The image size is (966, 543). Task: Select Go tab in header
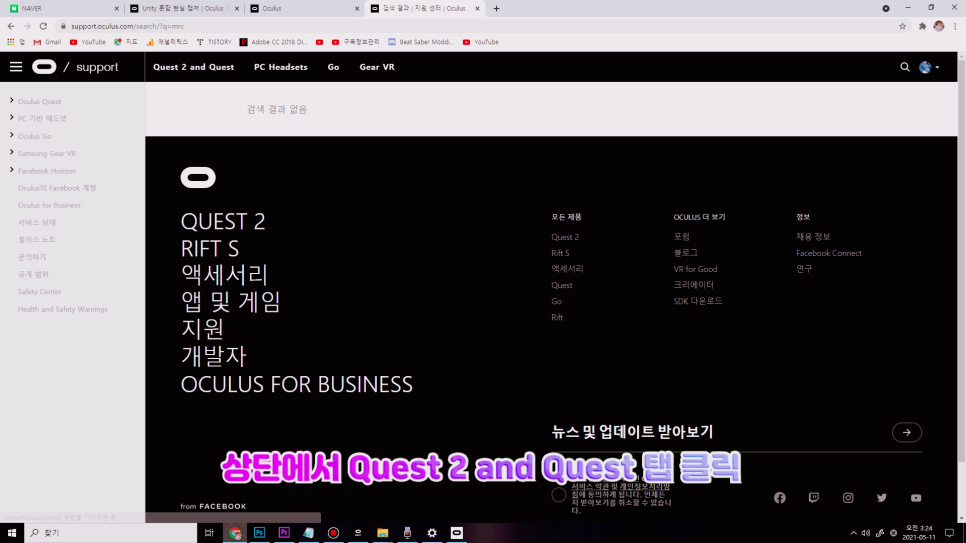click(333, 67)
